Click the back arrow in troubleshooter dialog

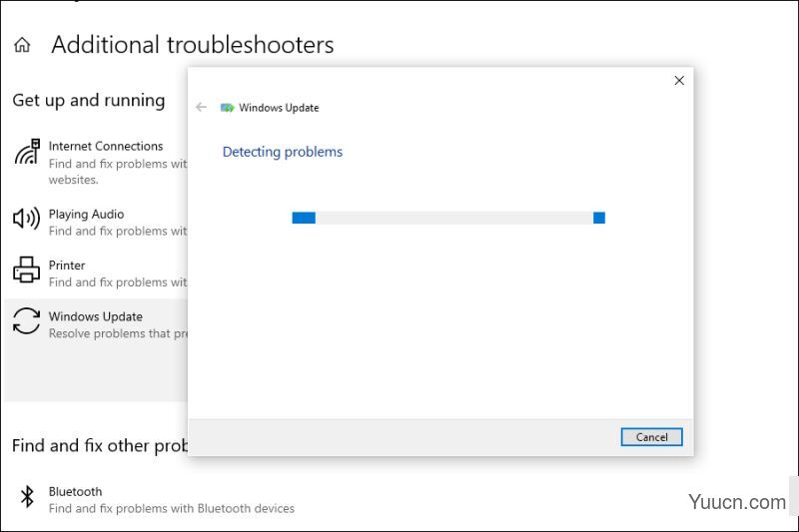202,107
